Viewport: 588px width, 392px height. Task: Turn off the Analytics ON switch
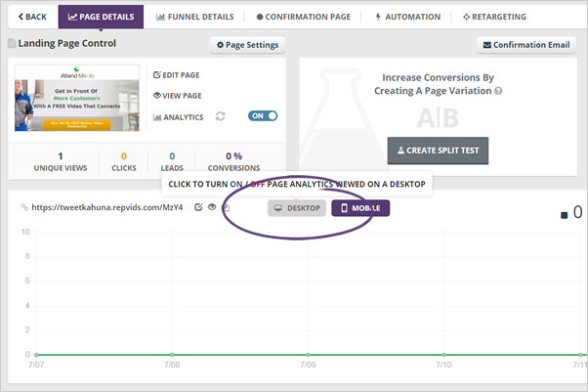[263, 116]
